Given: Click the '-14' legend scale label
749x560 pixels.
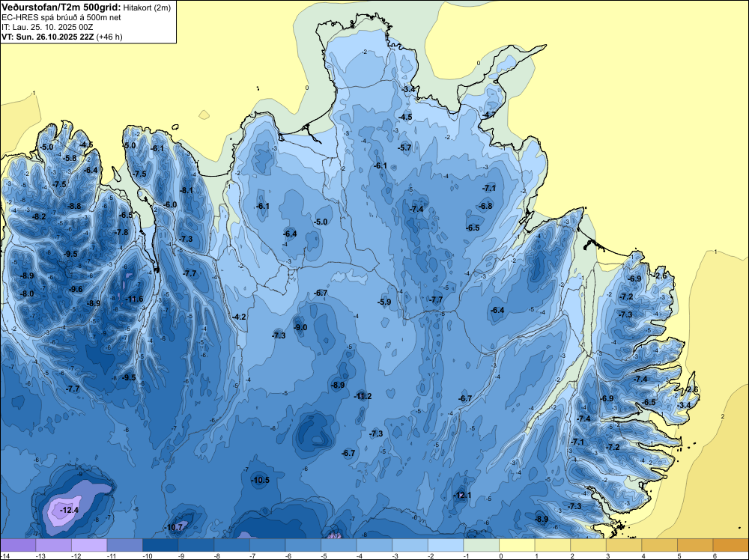Looking at the screenshot, I should click(5, 556).
